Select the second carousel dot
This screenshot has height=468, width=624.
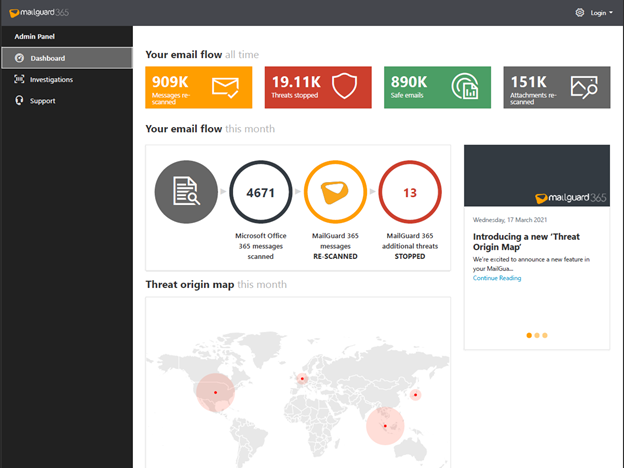(x=537, y=335)
